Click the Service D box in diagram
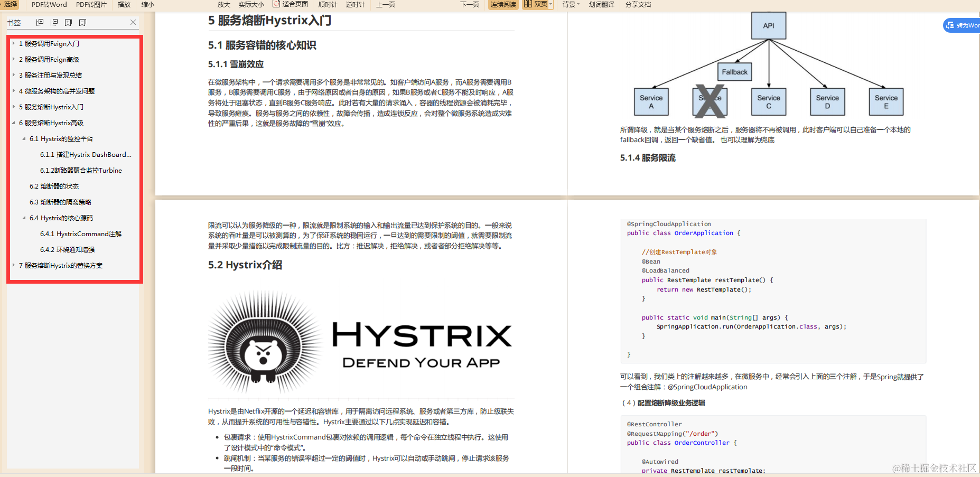 [827, 102]
